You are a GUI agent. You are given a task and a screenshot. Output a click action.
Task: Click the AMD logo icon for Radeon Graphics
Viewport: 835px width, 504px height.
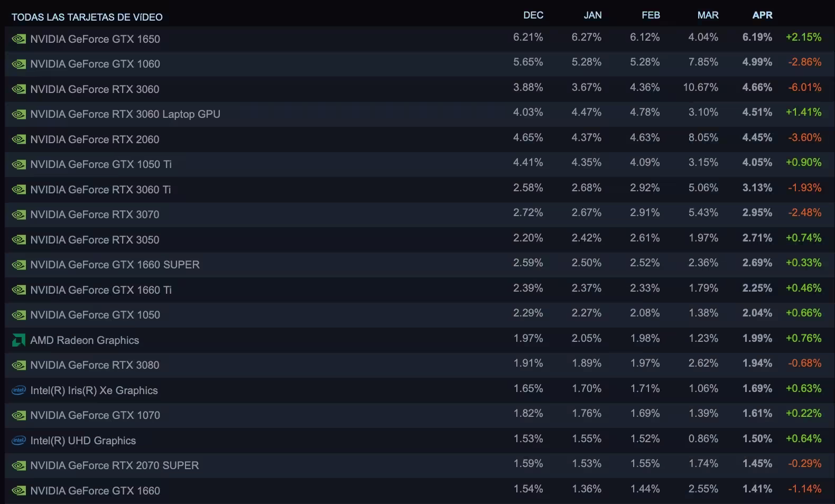coord(18,340)
